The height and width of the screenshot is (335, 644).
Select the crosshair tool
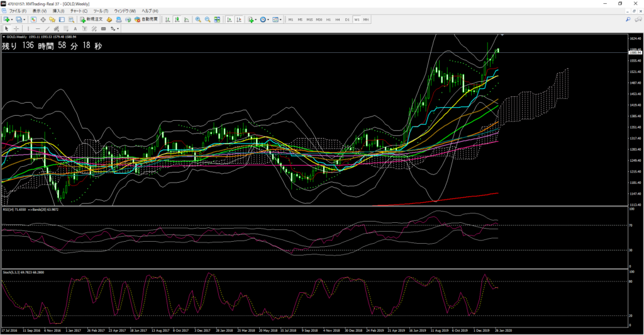[16, 29]
